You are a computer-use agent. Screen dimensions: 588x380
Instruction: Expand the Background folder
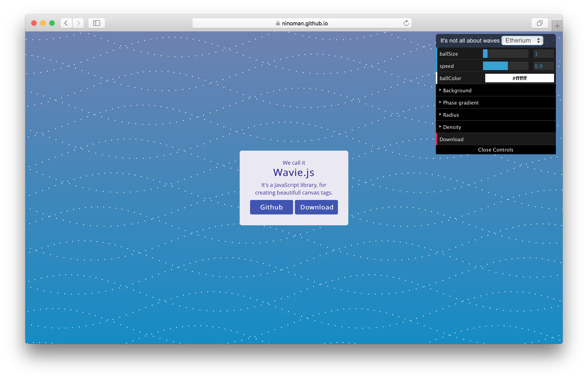[457, 90]
